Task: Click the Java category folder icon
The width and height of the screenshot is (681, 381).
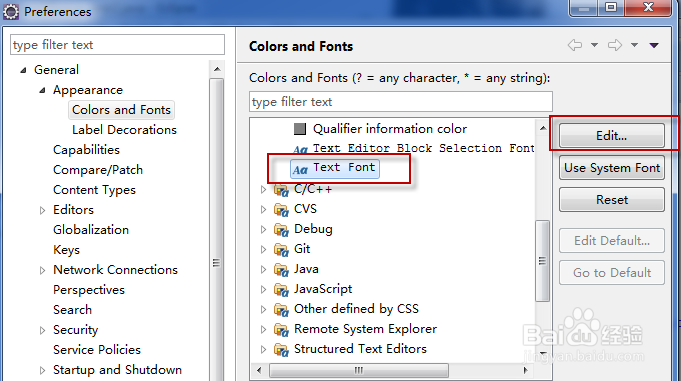Action: click(281, 270)
